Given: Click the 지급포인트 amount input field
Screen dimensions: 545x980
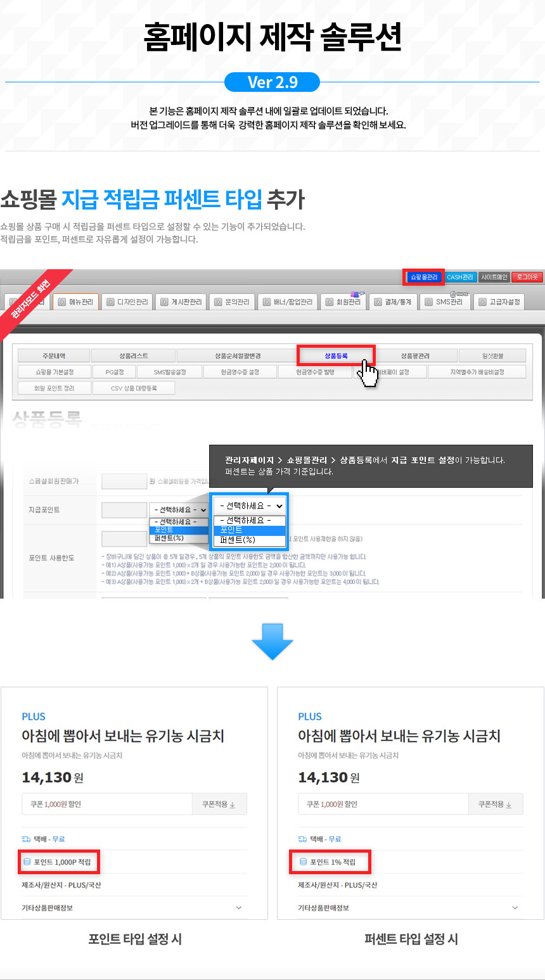Looking at the screenshot, I should [124, 510].
